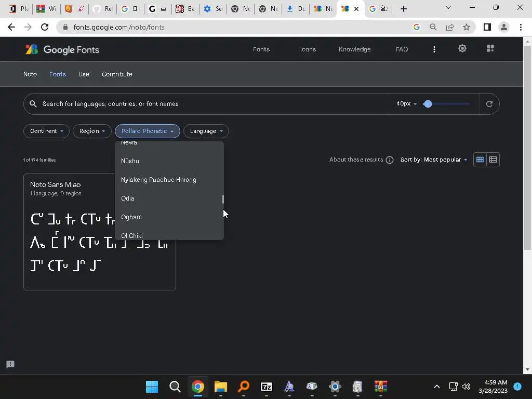Share this page via the share icon
This screenshot has height=399, width=532.
tap(450, 27)
